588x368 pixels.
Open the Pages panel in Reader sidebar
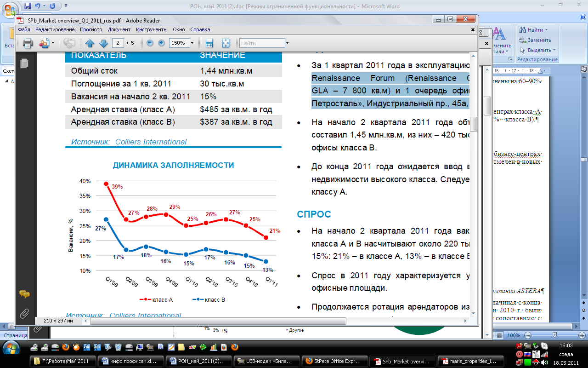[x=24, y=63]
